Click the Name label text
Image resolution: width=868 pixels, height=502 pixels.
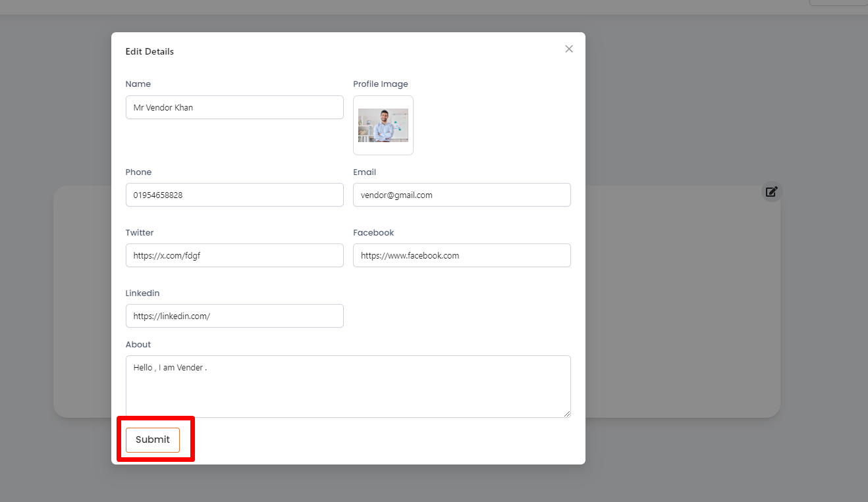click(138, 84)
